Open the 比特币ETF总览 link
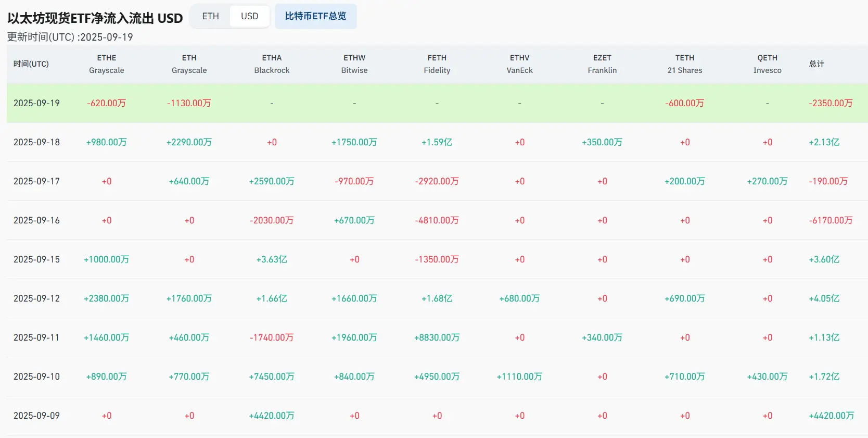 tap(315, 16)
